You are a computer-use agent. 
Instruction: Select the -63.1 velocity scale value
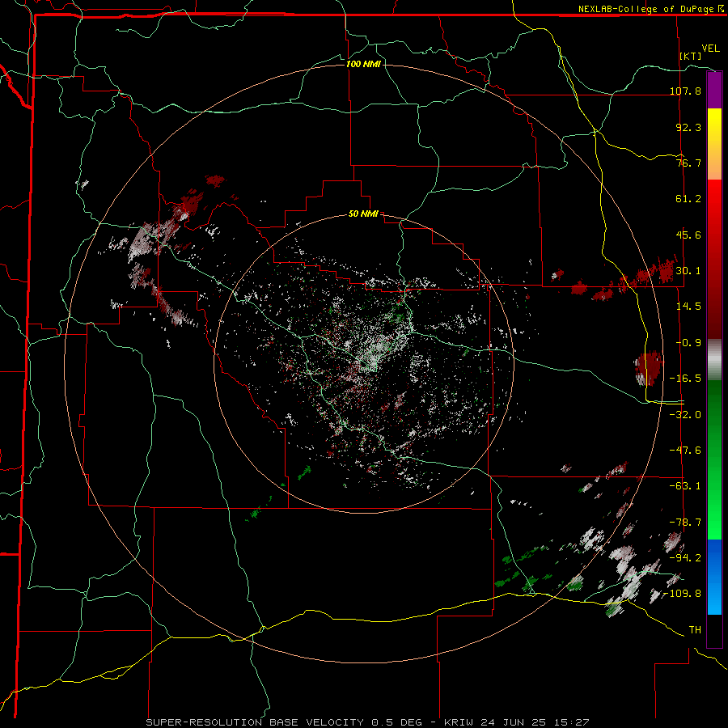[685, 486]
